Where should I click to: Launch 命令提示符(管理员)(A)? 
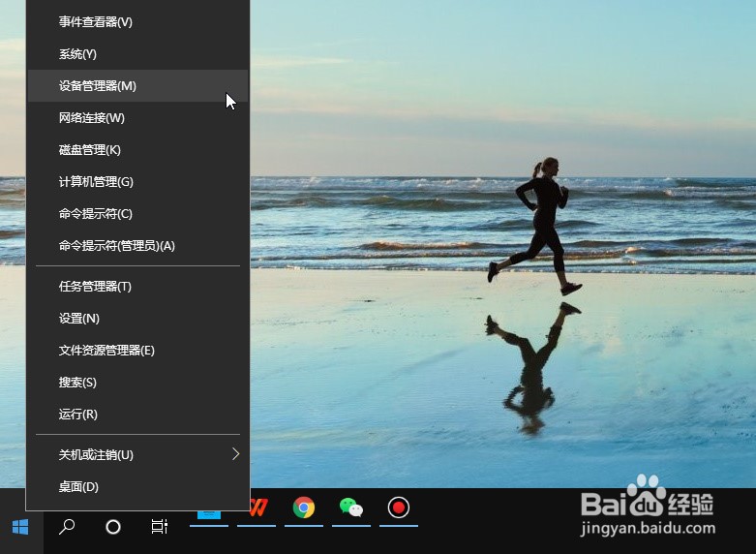(137, 246)
